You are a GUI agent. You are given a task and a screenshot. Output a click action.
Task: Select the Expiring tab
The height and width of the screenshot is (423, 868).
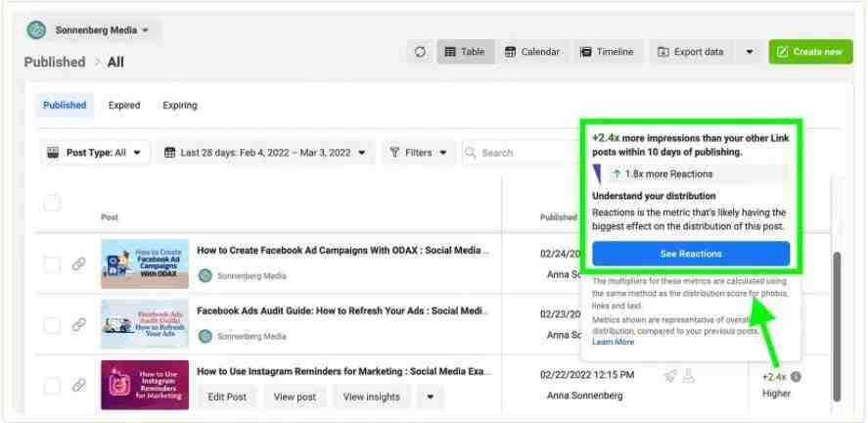pos(180,105)
